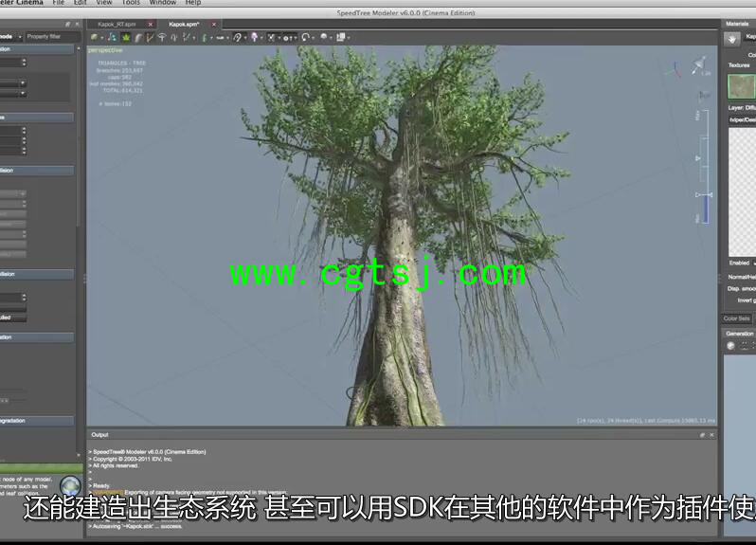Open the Tools menu
The width and height of the screenshot is (756, 545).
click(x=131, y=3)
